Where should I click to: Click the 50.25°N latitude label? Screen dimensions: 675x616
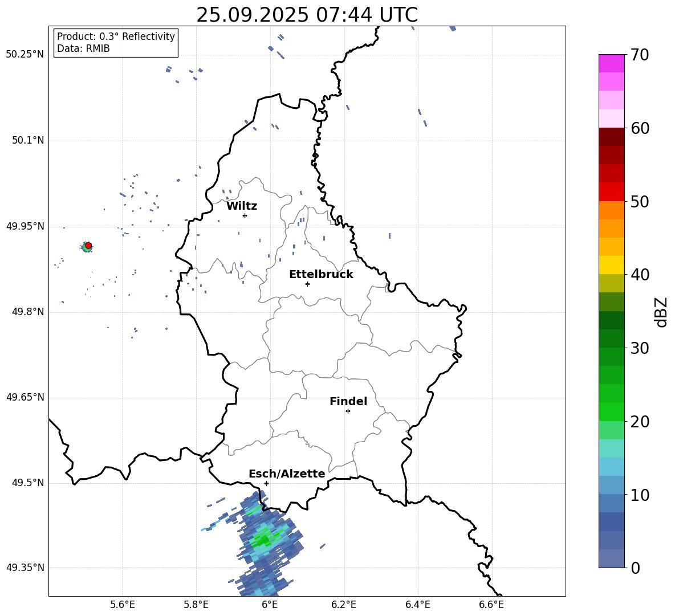pos(25,55)
